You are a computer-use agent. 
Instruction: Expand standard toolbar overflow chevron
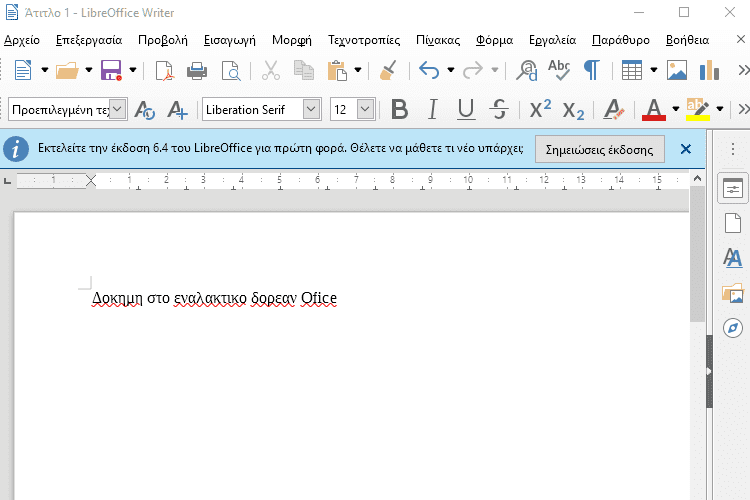743,70
